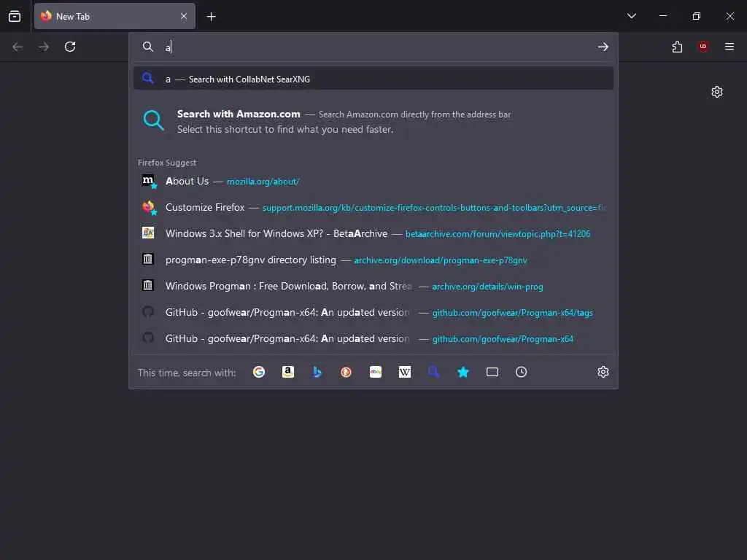Click the Go arrow in the address bar

click(x=603, y=47)
